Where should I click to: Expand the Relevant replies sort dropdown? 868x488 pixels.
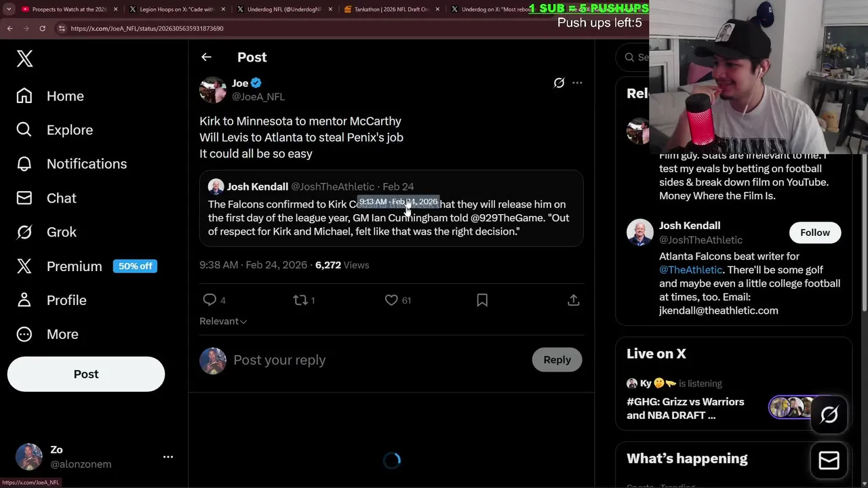pos(223,321)
